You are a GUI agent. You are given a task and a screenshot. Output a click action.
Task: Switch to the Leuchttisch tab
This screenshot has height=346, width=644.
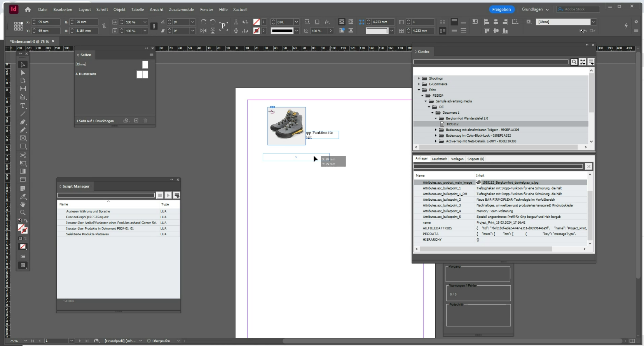(x=439, y=159)
